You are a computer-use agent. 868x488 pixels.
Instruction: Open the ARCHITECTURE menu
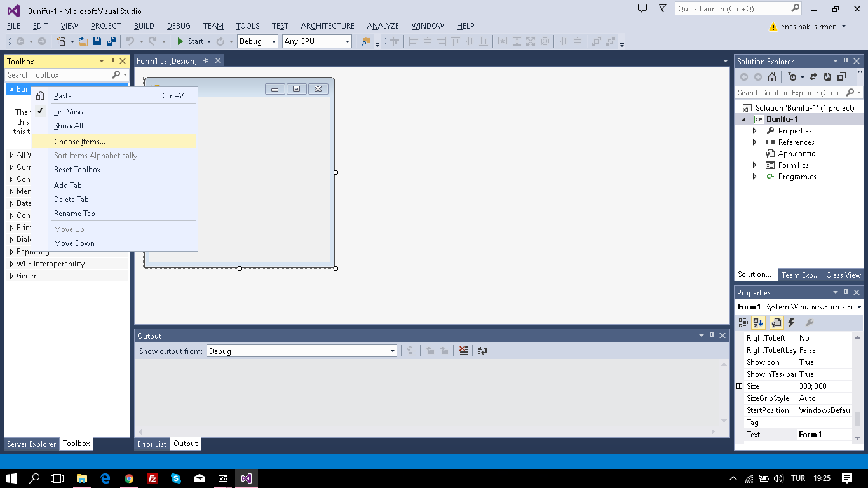pos(328,25)
